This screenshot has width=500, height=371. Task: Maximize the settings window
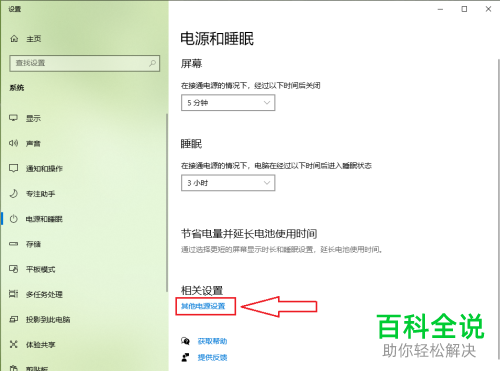tap(464, 9)
